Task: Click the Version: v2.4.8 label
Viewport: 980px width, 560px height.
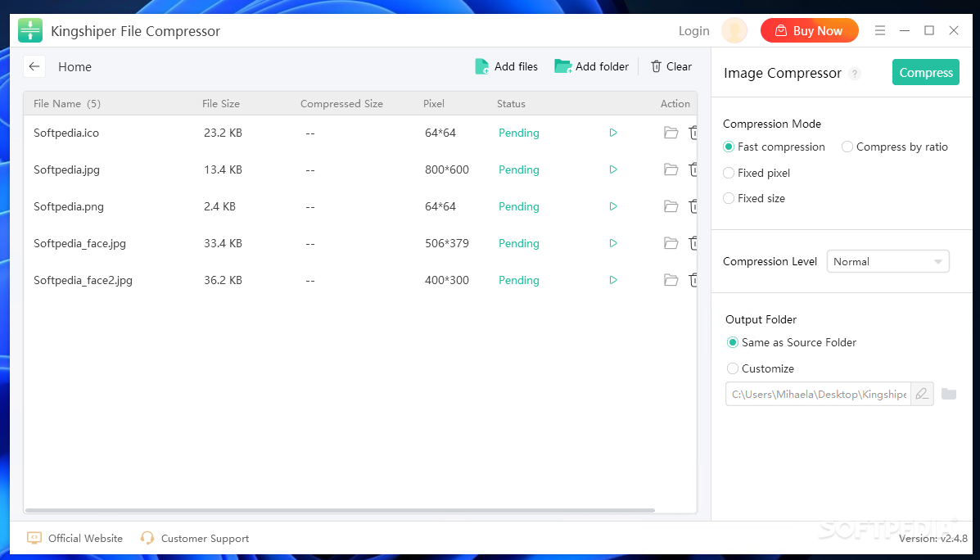Action: click(933, 538)
